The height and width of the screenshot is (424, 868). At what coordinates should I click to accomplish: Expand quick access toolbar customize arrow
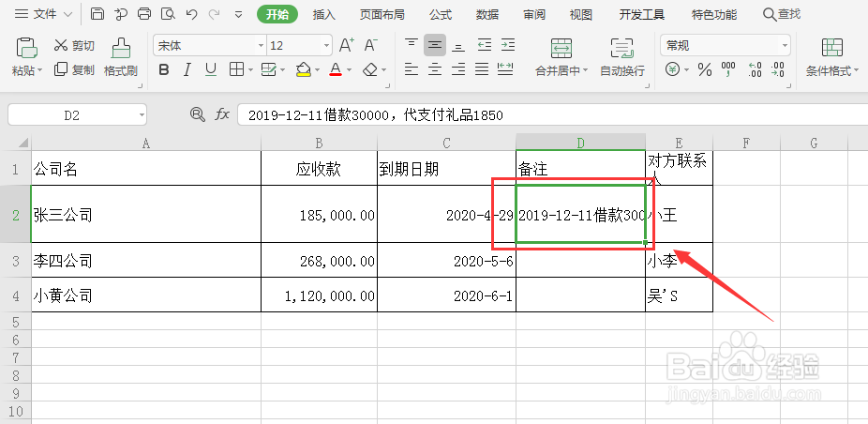(x=239, y=15)
